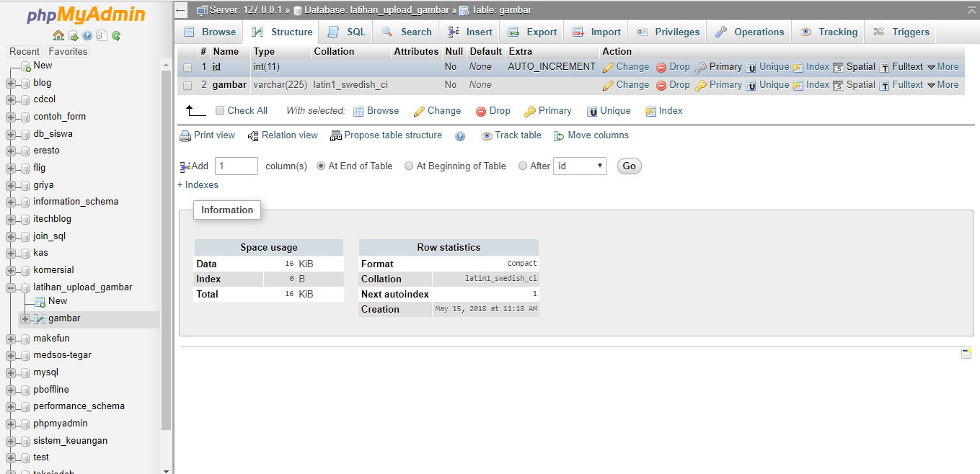Open the Tracking tab

coord(829,32)
